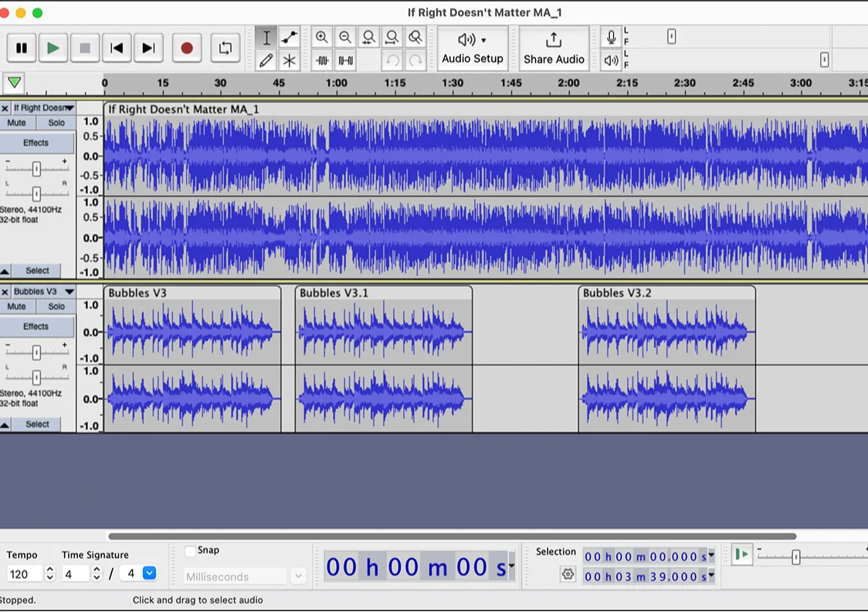868x612 pixels.
Task: Click the Bubbles V3.2 clip header
Action: click(x=666, y=293)
